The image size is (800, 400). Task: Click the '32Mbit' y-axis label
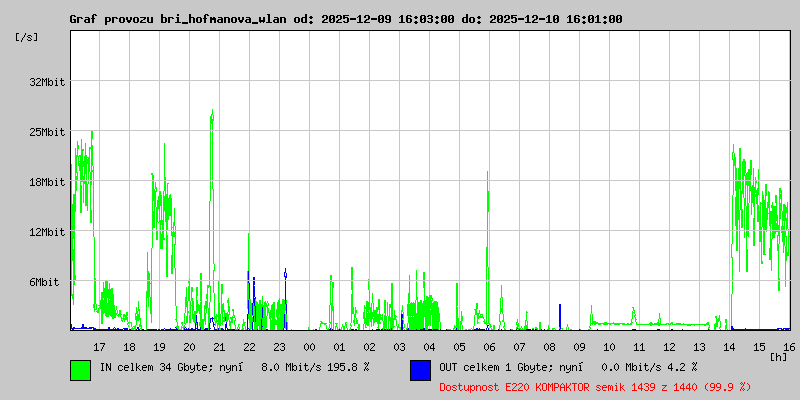coord(47,82)
